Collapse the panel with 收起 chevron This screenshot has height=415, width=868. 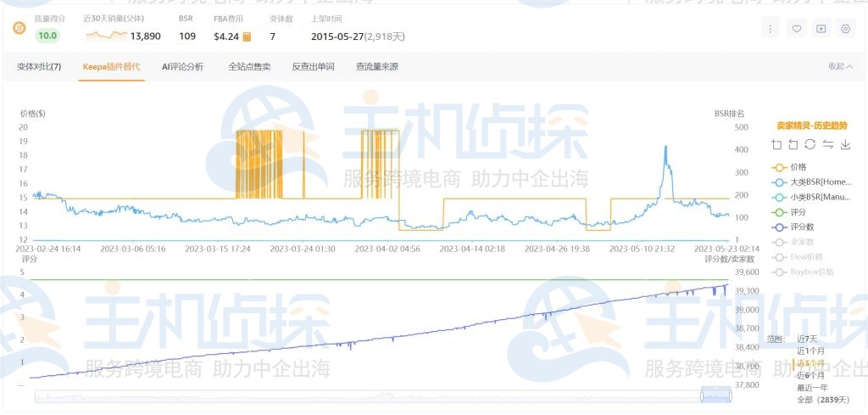pos(840,66)
